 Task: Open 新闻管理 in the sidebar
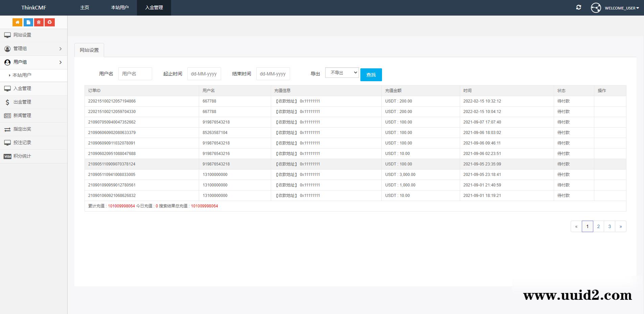pyautogui.click(x=22, y=115)
